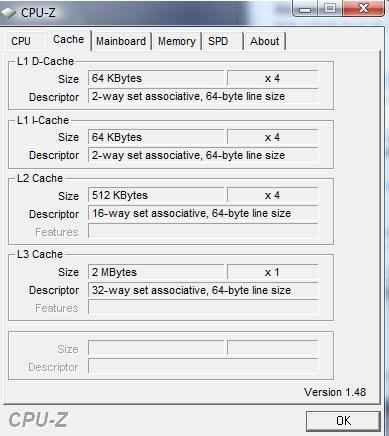
Task: Open the Mainboard tab
Action: (121, 41)
